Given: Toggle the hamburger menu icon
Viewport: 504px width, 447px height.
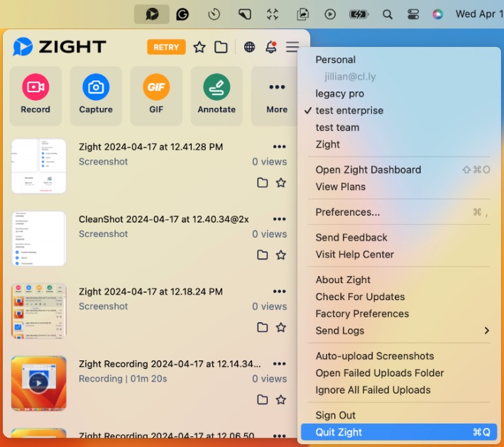Looking at the screenshot, I should pos(292,47).
